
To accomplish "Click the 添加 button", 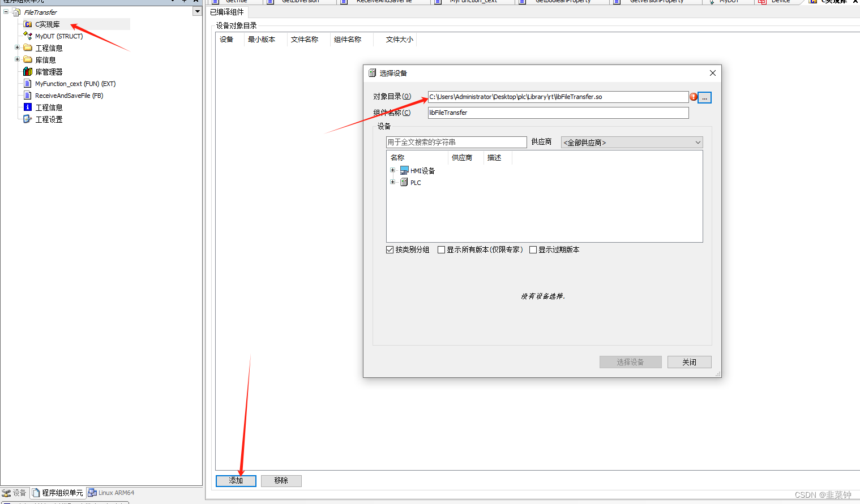I will click(236, 481).
